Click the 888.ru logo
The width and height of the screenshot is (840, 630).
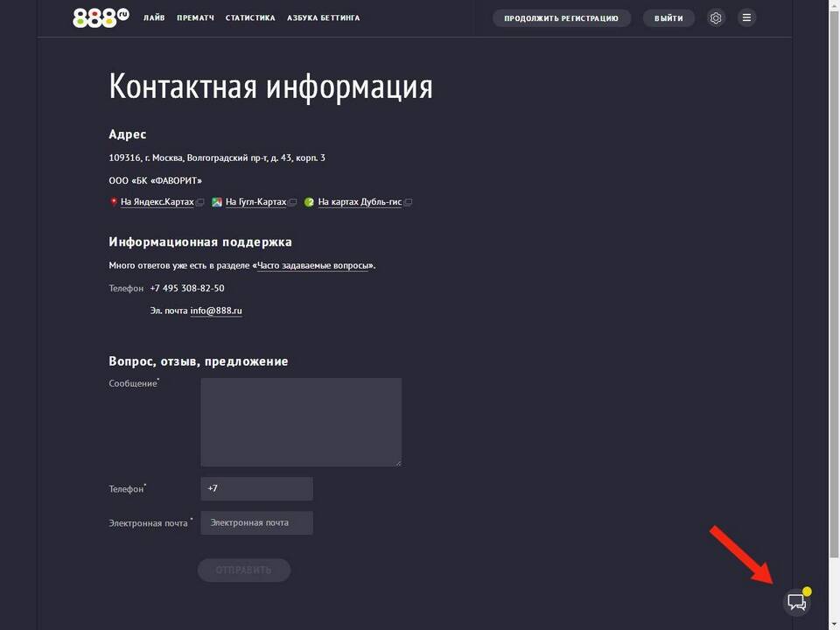(101, 17)
